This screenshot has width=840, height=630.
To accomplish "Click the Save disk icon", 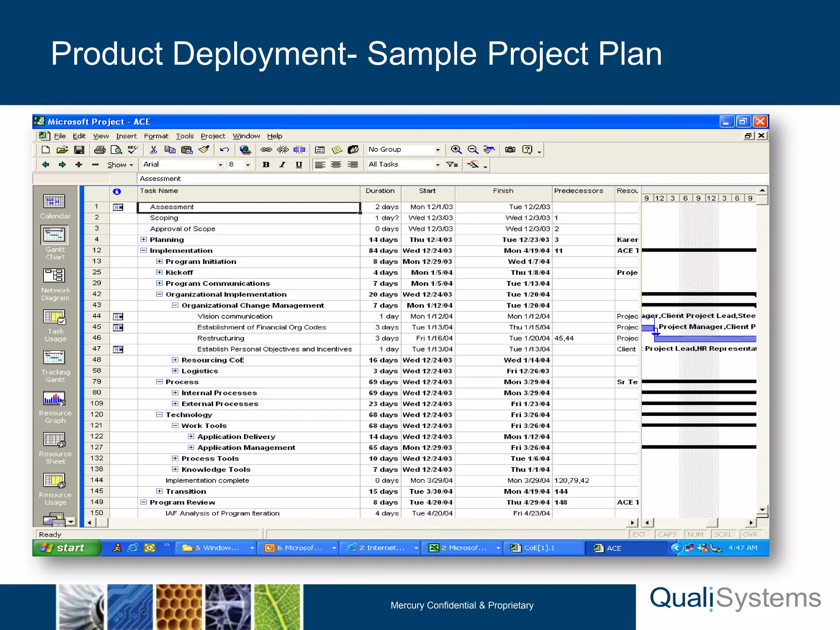I will 79,150.
